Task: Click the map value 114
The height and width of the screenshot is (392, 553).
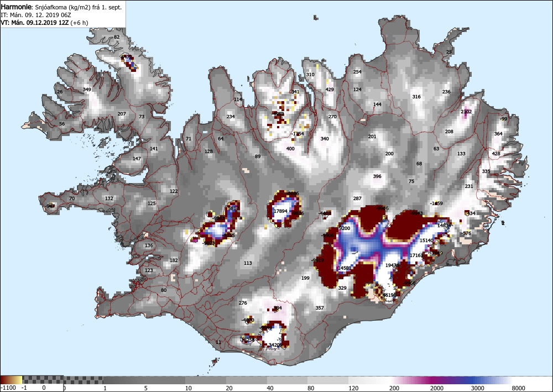Action: [x=238, y=100]
